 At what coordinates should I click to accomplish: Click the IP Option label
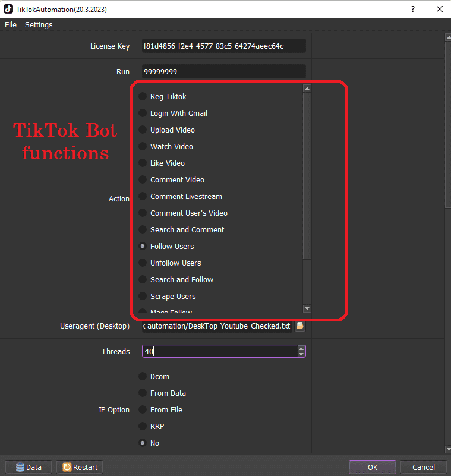(x=114, y=410)
